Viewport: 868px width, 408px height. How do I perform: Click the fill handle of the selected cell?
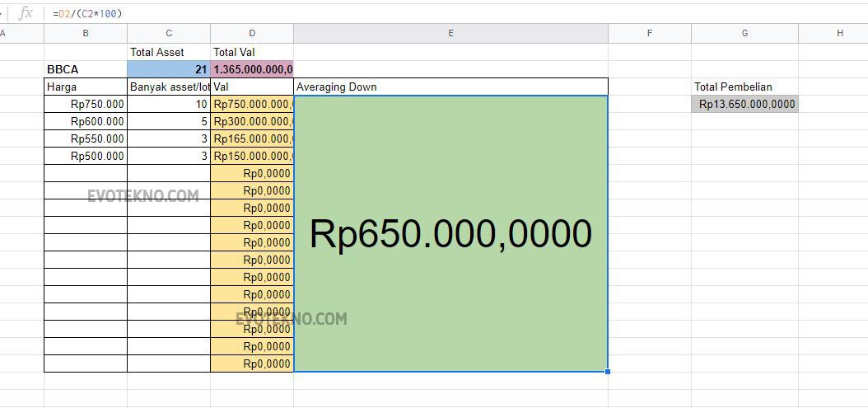click(608, 372)
